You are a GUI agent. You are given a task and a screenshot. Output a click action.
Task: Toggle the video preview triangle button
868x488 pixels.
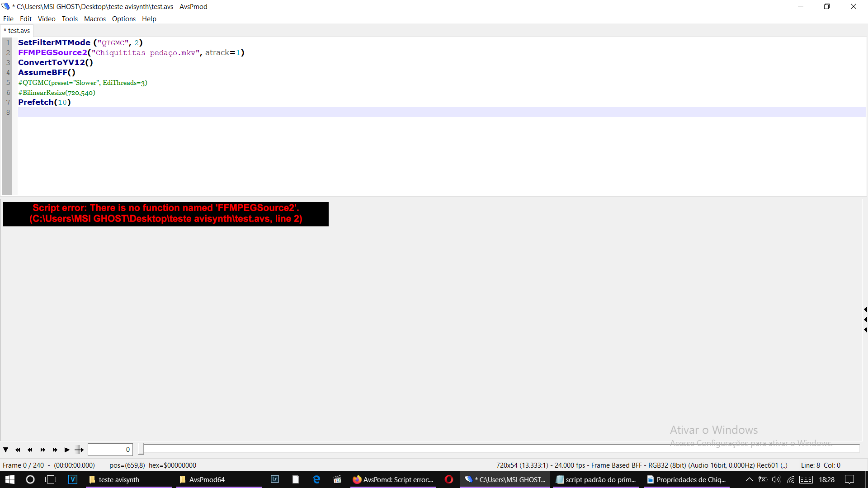pos(5,450)
